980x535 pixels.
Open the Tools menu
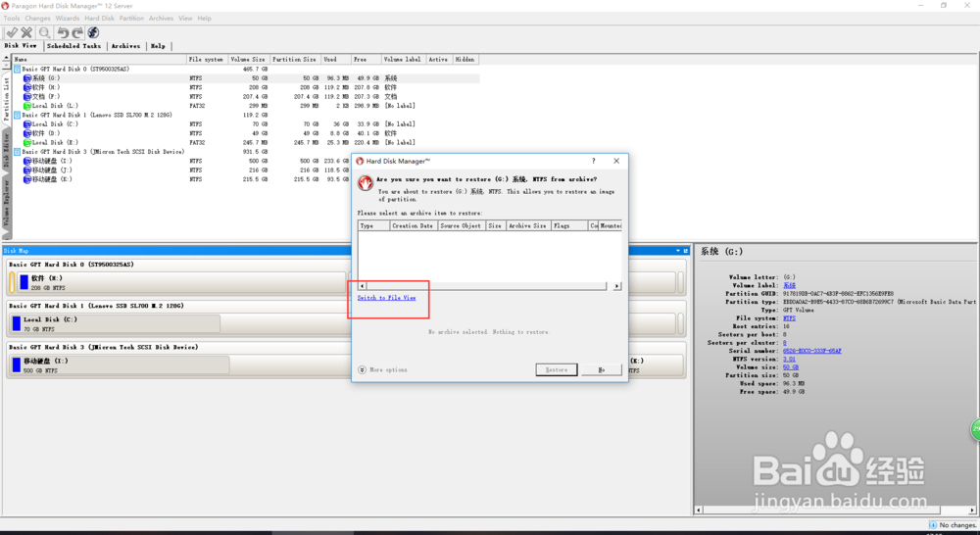tap(11, 18)
